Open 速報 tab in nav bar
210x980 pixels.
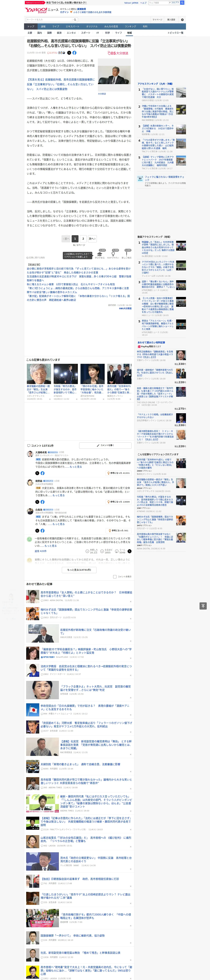tap(43, 26)
